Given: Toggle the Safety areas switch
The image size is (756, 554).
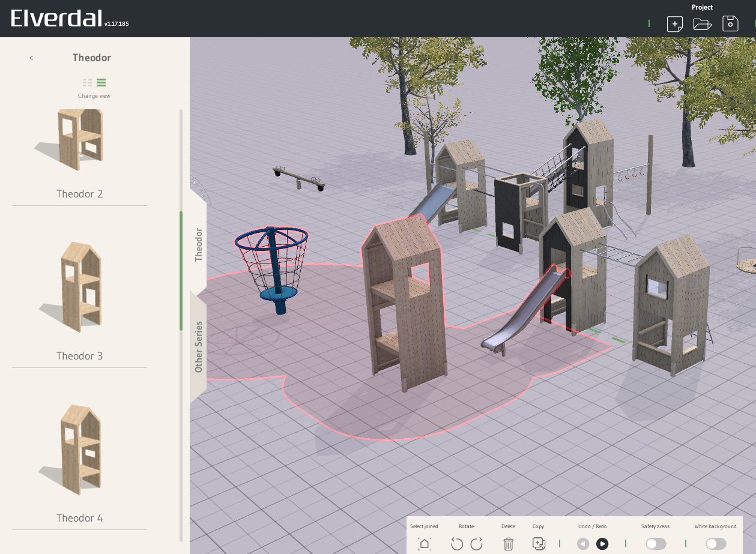Looking at the screenshot, I should click(x=655, y=544).
